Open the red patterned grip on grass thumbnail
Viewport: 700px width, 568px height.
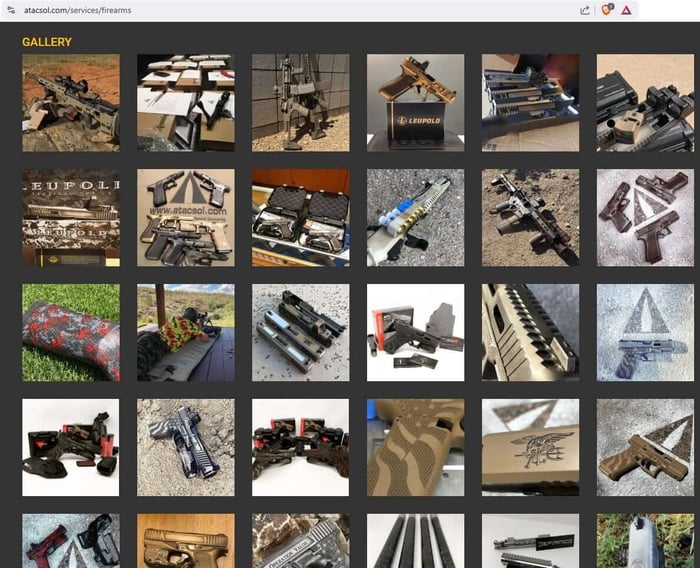[x=70, y=332]
